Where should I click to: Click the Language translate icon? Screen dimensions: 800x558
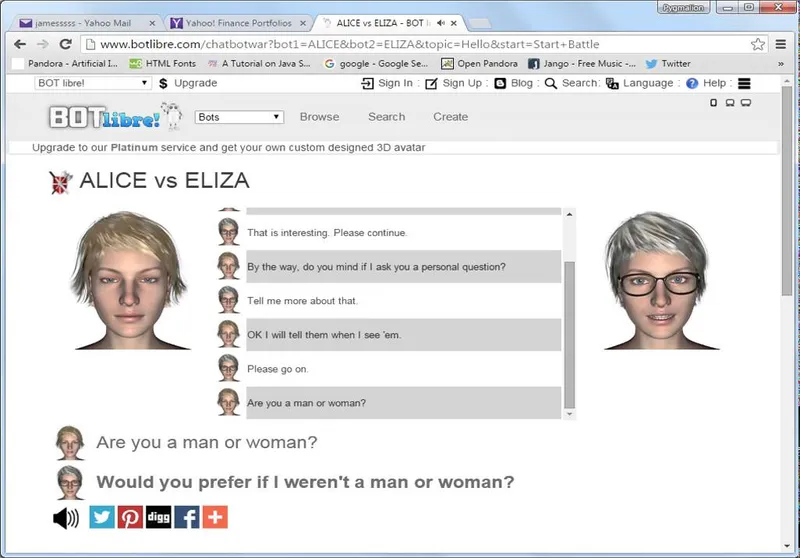[612, 83]
